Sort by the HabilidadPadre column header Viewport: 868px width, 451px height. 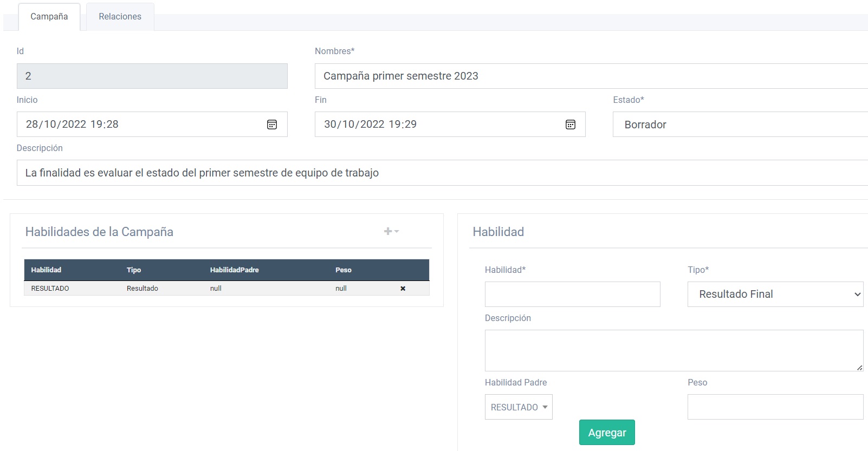tap(234, 270)
